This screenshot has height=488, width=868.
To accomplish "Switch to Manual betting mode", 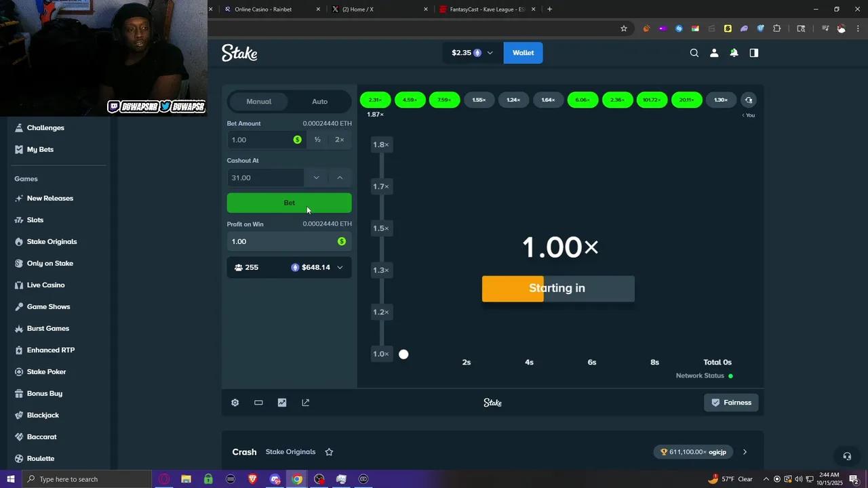I will [x=258, y=102].
